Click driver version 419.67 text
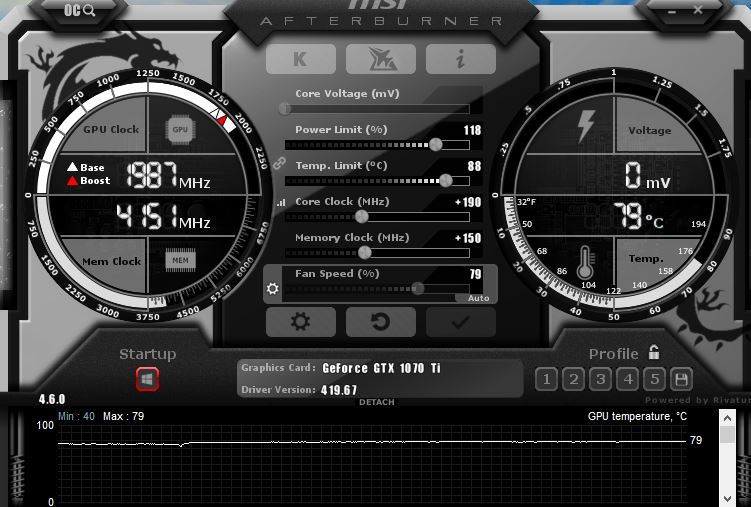The height and width of the screenshot is (507, 751). point(339,390)
